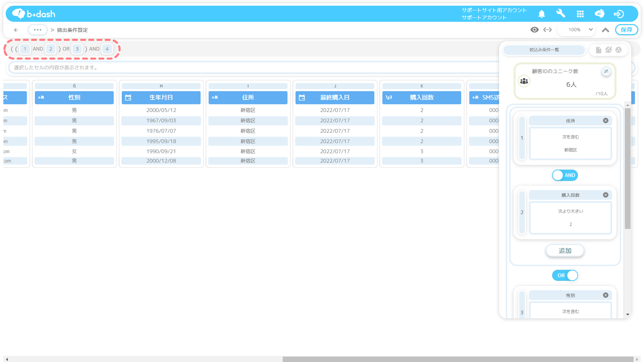
Task: Select the 生年月日 column header
Action: (x=161, y=97)
